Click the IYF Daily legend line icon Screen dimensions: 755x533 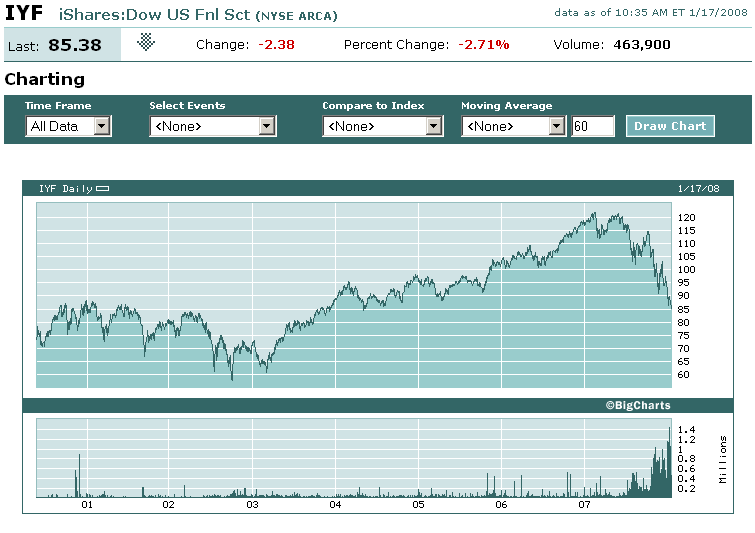click(102, 189)
